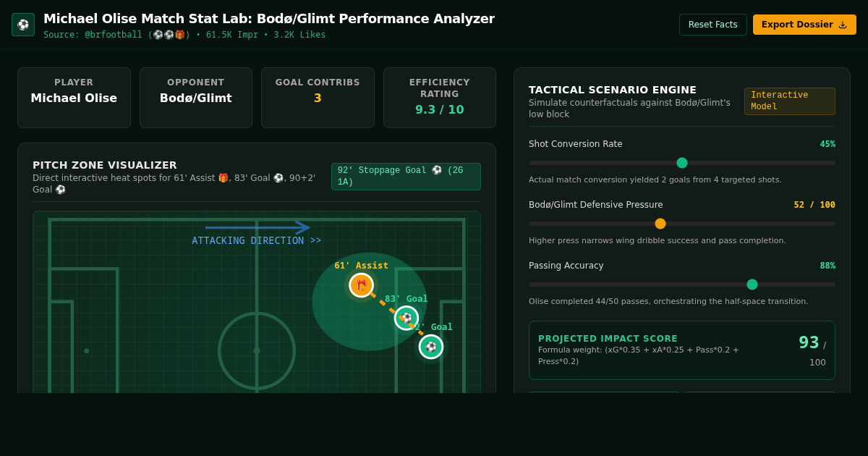Click the Tactical Scenario Engine heading
868x456 pixels.
(613, 90)
